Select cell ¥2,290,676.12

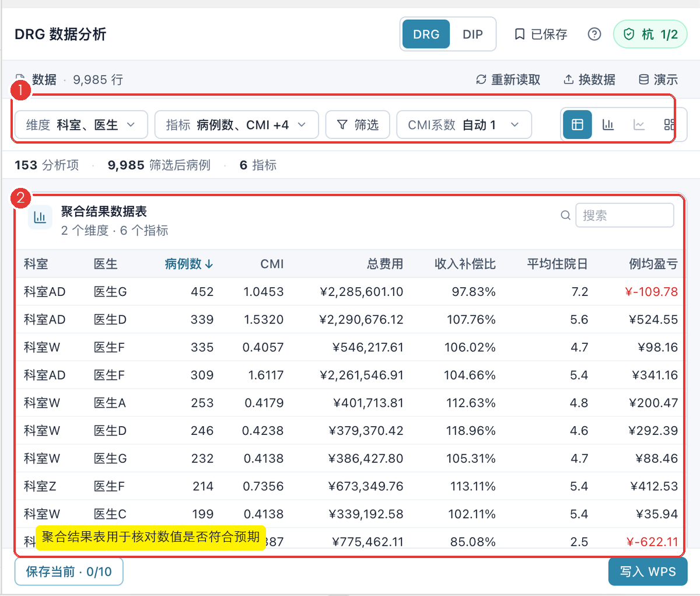pos(362,319)
